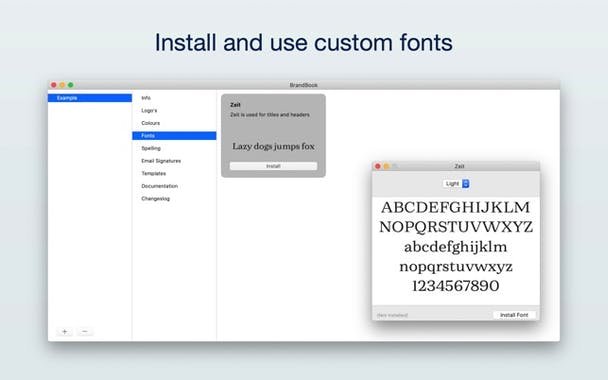Open the Light font weight dropdown

click(456, 184)
